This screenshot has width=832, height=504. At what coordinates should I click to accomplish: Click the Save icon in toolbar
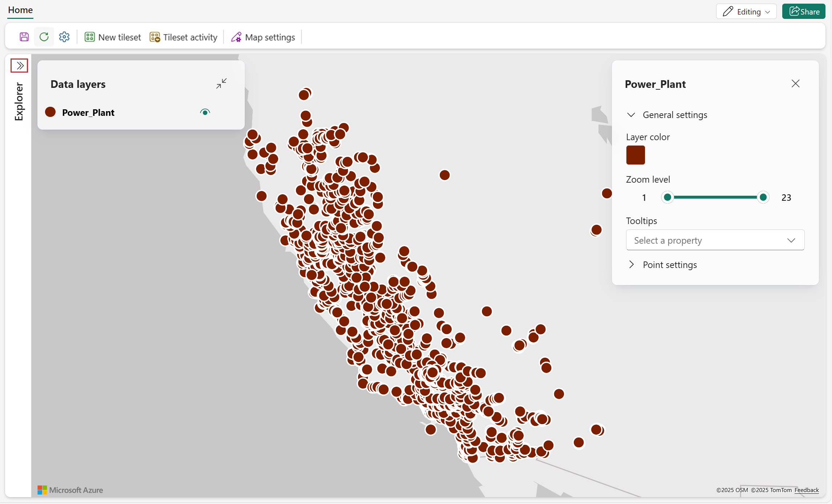(x=24, y=37)
